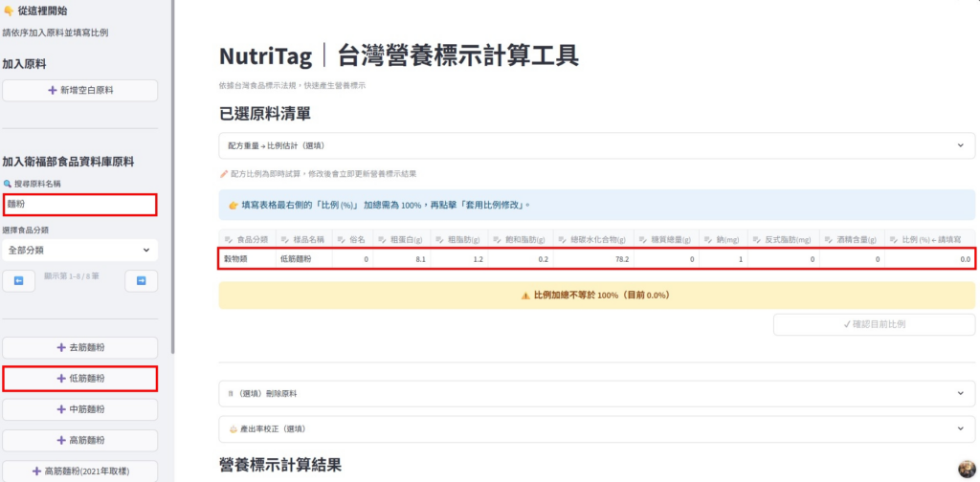Select the sodium value 1 cell

[724, 258]
